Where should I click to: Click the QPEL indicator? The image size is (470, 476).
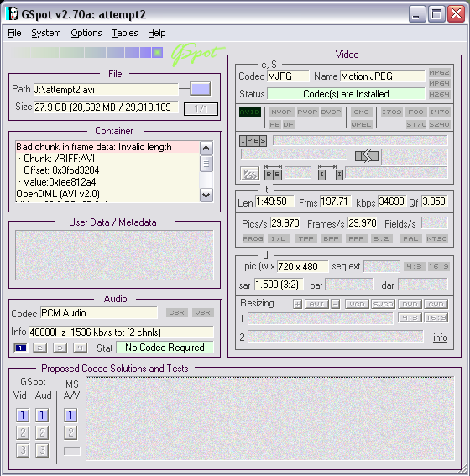pos(361,124)
